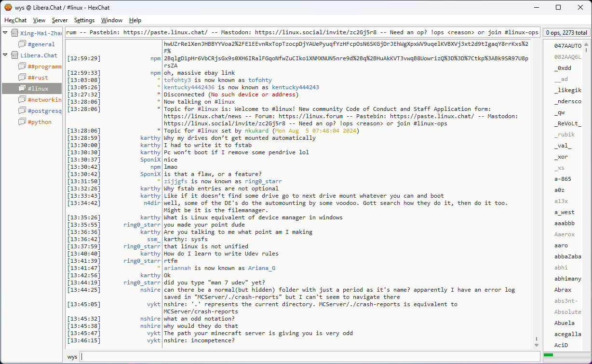Click the HexChat app icon in title bar

click(8, 7)
